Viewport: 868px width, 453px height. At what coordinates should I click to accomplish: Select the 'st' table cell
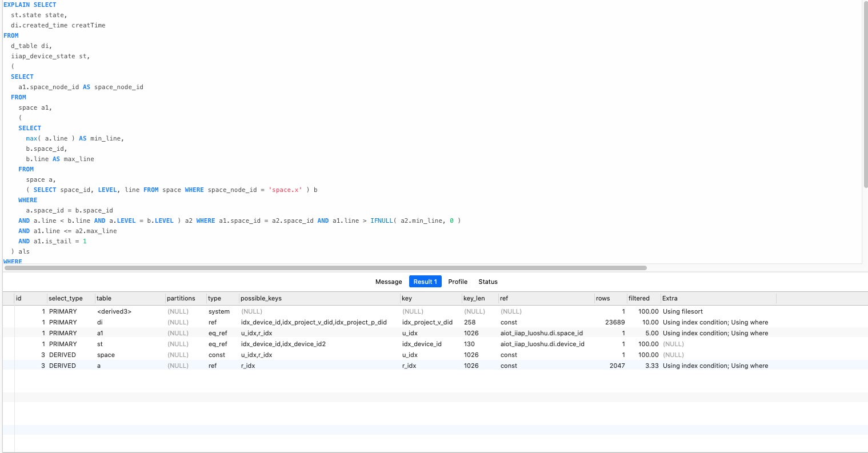[100, 344]
